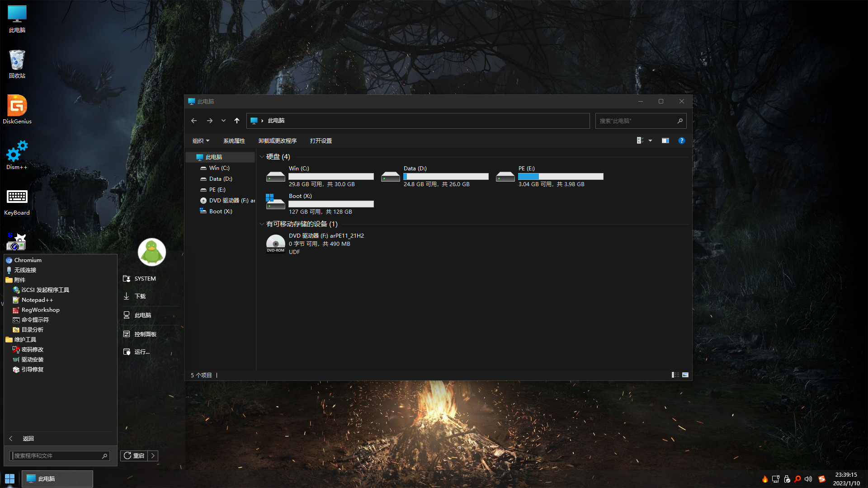The image size is (868, 488).
Task: Toggle the preview pane icon in toolbar
Action: [x=665, y=141]
